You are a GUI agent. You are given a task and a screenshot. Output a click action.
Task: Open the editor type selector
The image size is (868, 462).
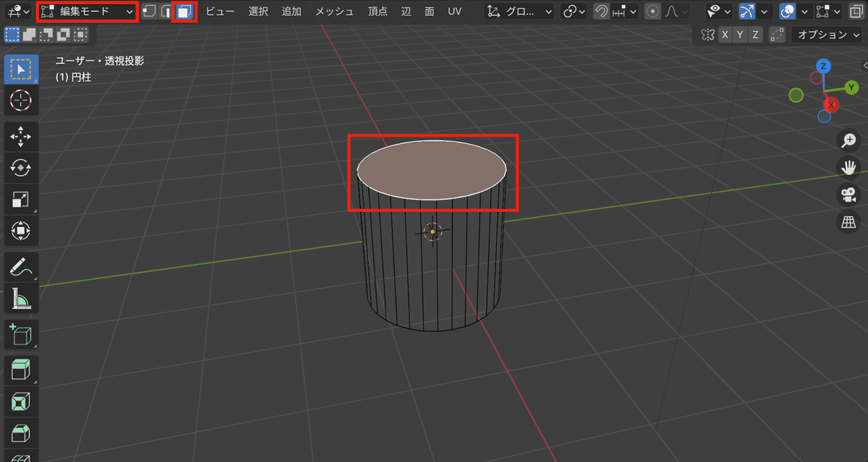(x=17, y=12)
